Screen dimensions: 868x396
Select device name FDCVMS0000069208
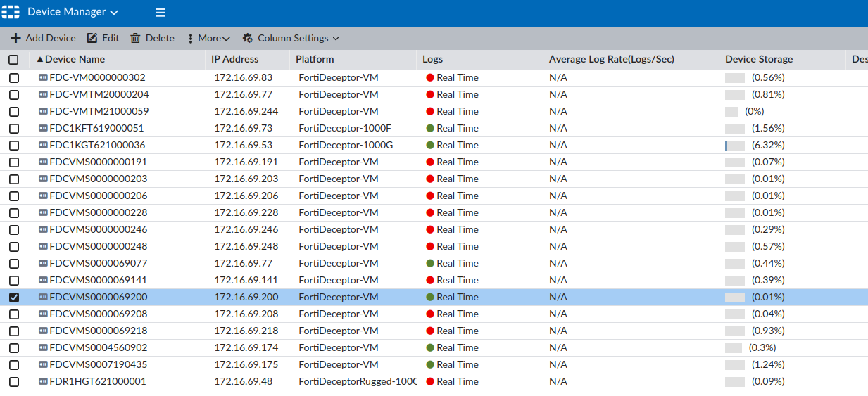(x=99, y=314)
